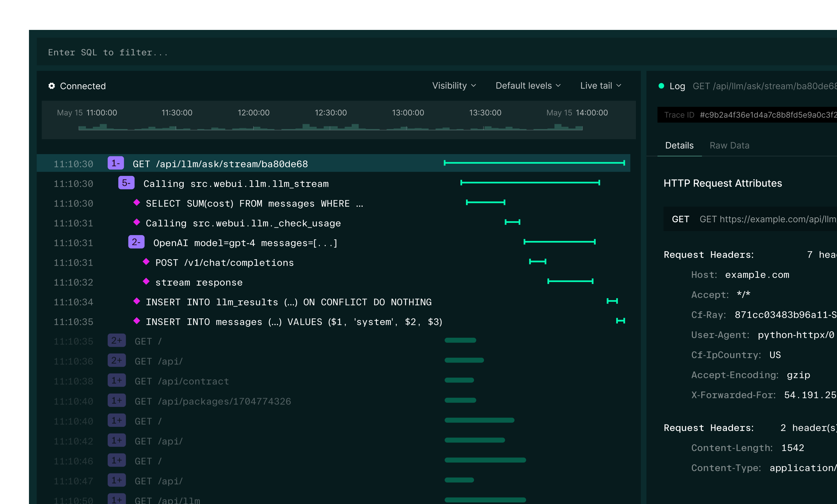Click the X-Forwarded-For header value
This screenshot has height=504, width=837.
(810, 395)
